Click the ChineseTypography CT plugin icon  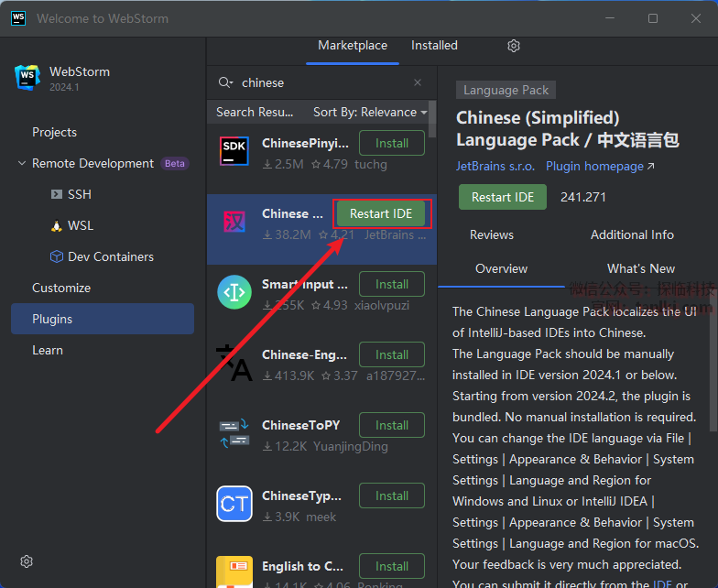tap(234, 504)
